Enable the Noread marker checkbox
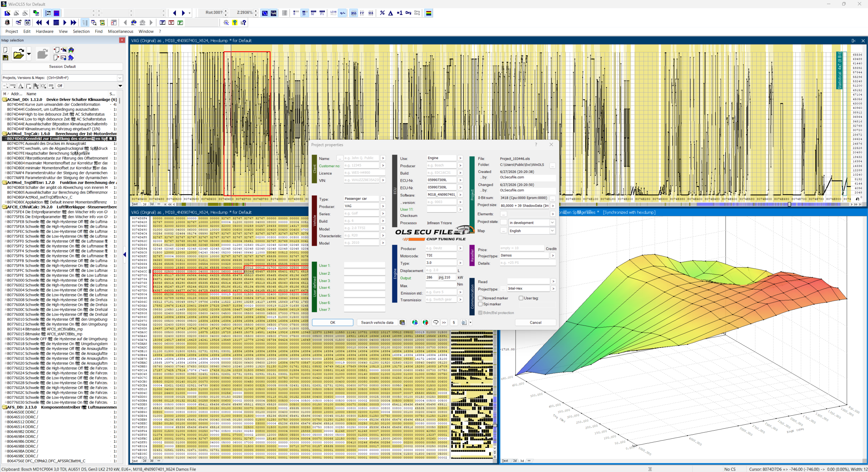The height and width of the screenshot is (472, 868). 480,298
